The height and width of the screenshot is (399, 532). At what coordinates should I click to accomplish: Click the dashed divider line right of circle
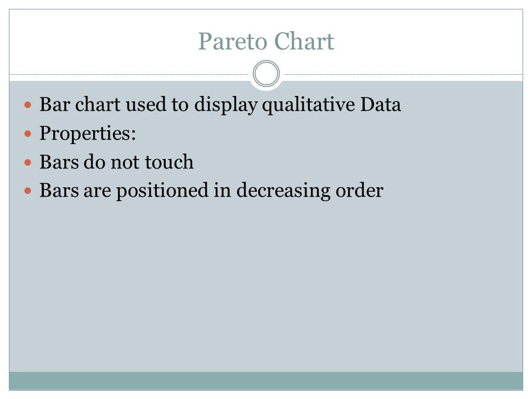coord(403,74)
